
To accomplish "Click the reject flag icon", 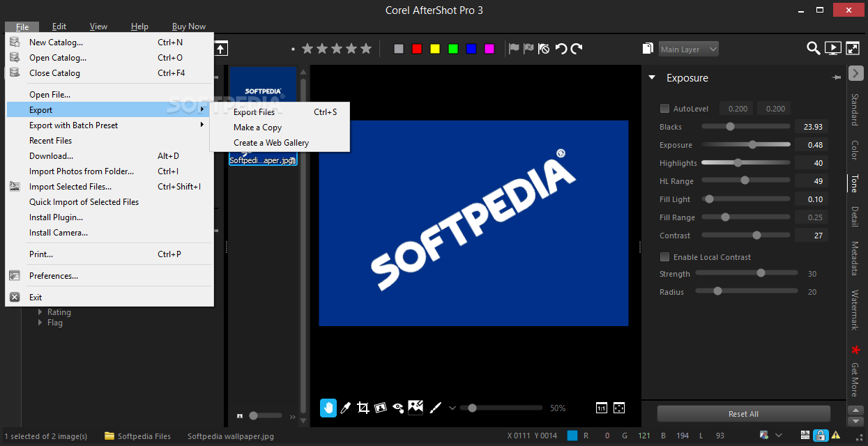I will point(529,49).
